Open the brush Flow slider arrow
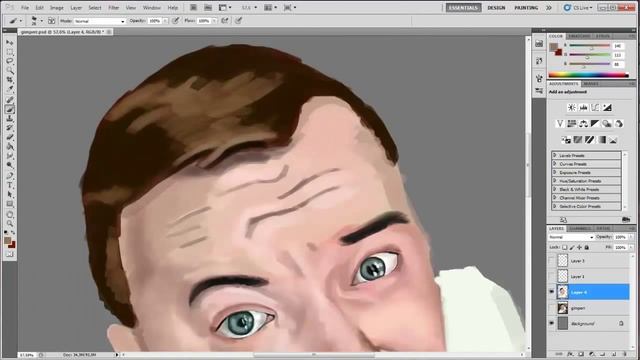 coord(214,21)
